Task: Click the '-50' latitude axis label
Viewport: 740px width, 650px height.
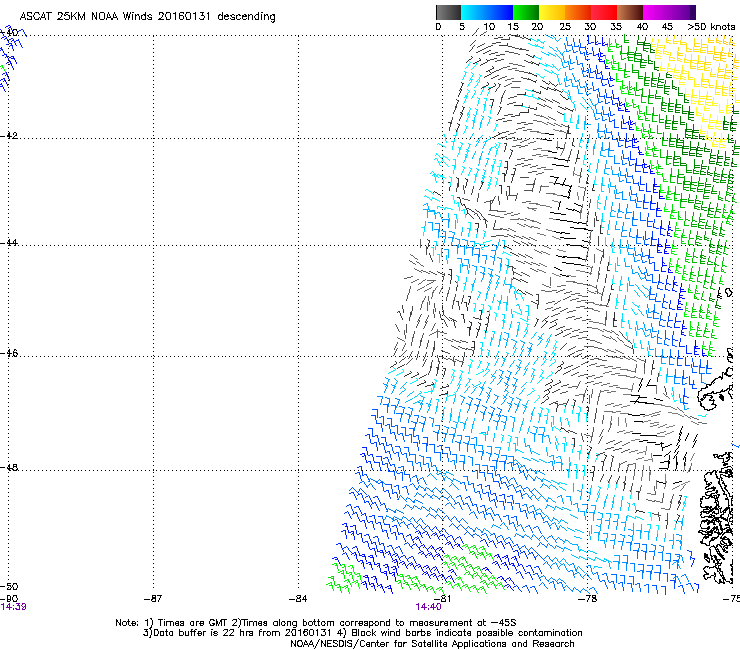Action: point(9,586)
